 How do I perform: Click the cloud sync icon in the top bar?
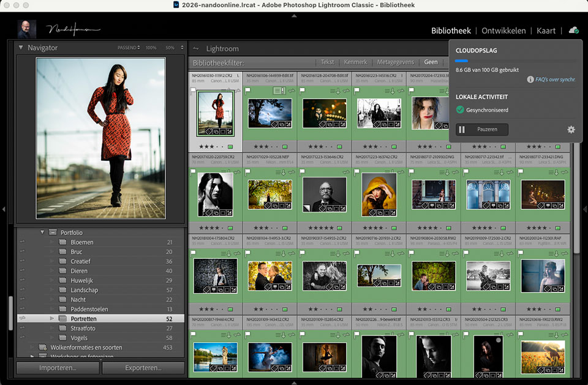click(x=573, y=30)
